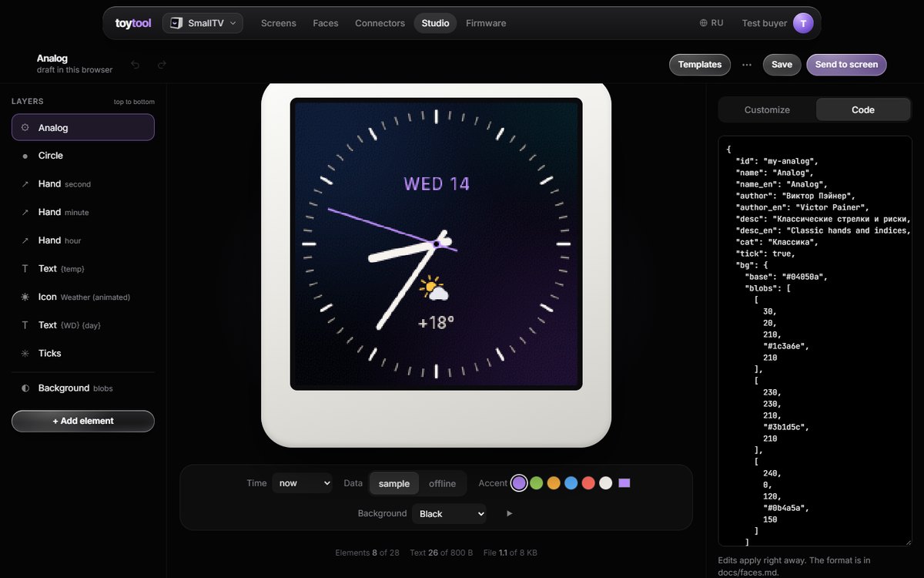
Task: Open the SmallTV device dropdown
Action: pyautogui.click(x=203, y=23)
